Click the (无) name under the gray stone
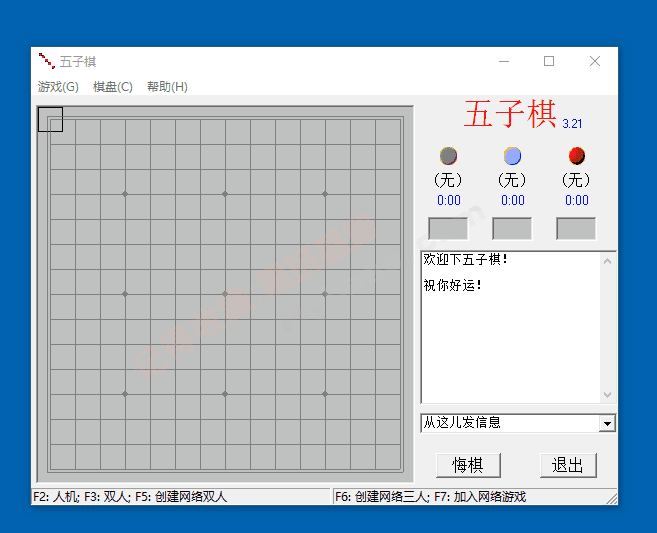Screen dimensions: 657x533 (x=448, y=180)
